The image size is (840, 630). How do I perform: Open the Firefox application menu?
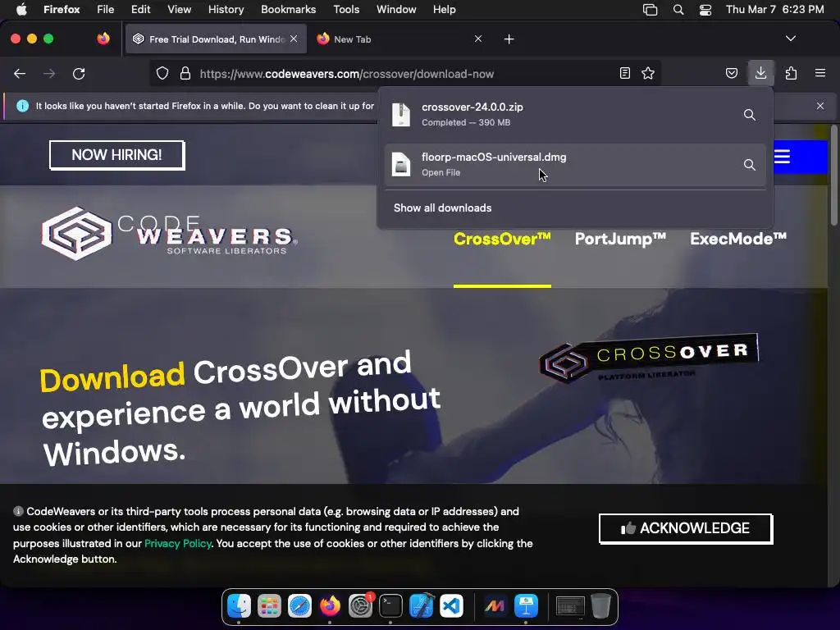pos(820,73)
